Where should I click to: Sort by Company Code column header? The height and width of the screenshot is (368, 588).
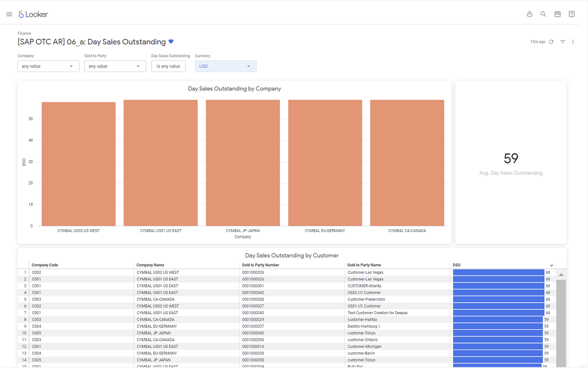point(45,265)
